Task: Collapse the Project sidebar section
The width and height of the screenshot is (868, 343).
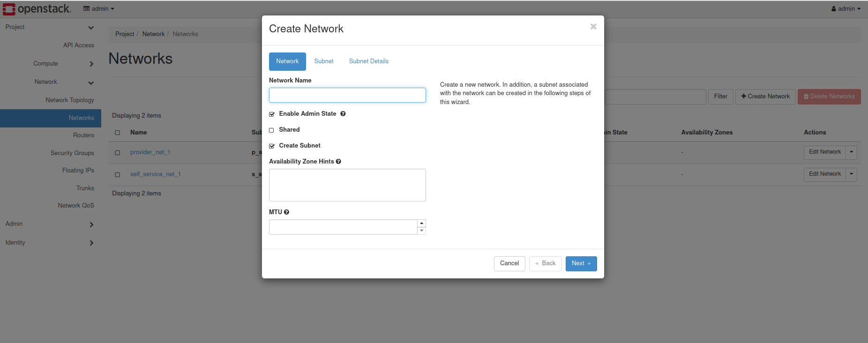Action: pos(50,27)
